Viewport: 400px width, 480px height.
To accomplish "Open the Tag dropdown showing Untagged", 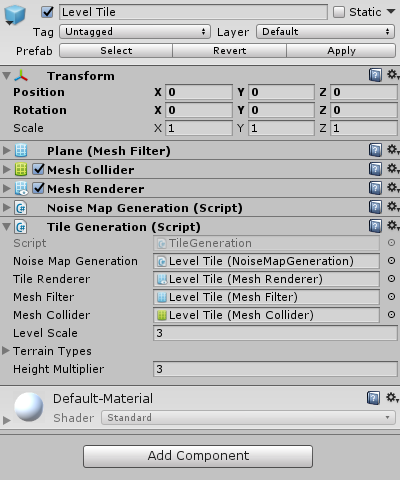I will (x=135, y=32).
